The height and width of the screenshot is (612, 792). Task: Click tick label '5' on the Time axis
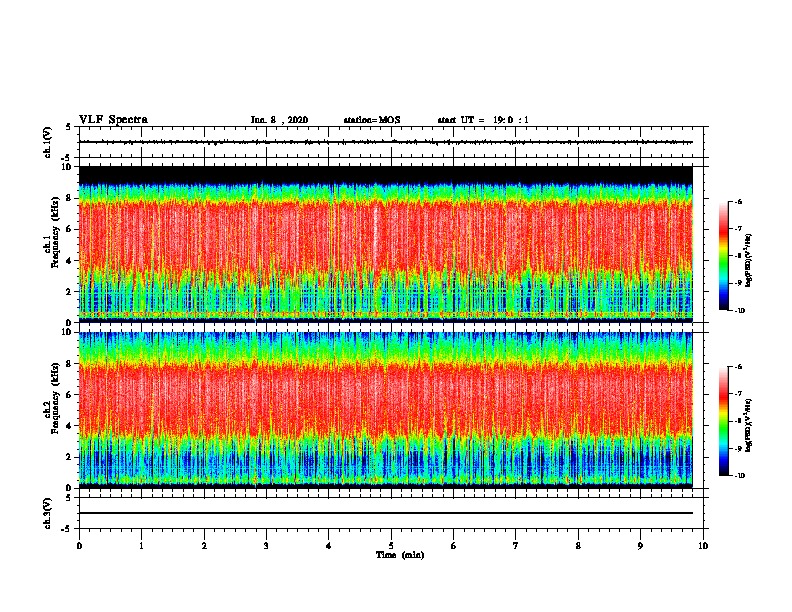(391, 546)
